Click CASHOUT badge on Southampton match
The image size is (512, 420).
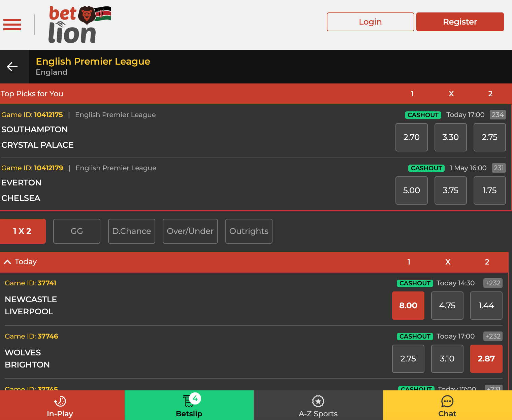(423, 115)
